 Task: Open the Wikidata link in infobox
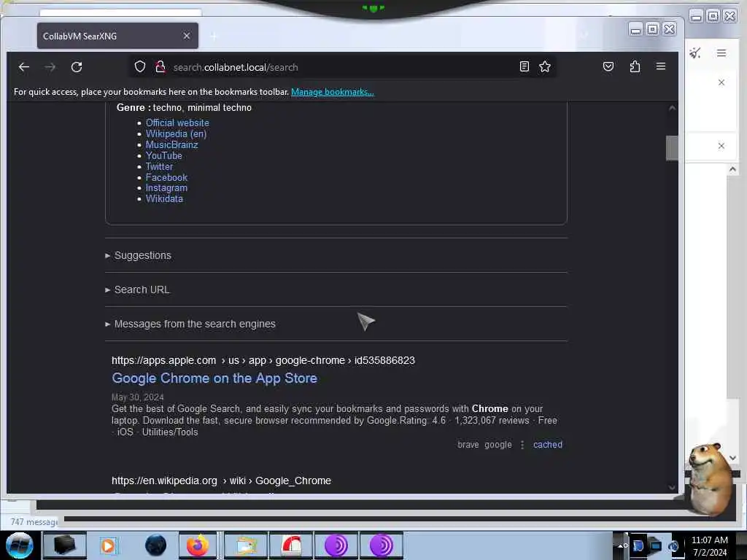click(x=164, y=199)
